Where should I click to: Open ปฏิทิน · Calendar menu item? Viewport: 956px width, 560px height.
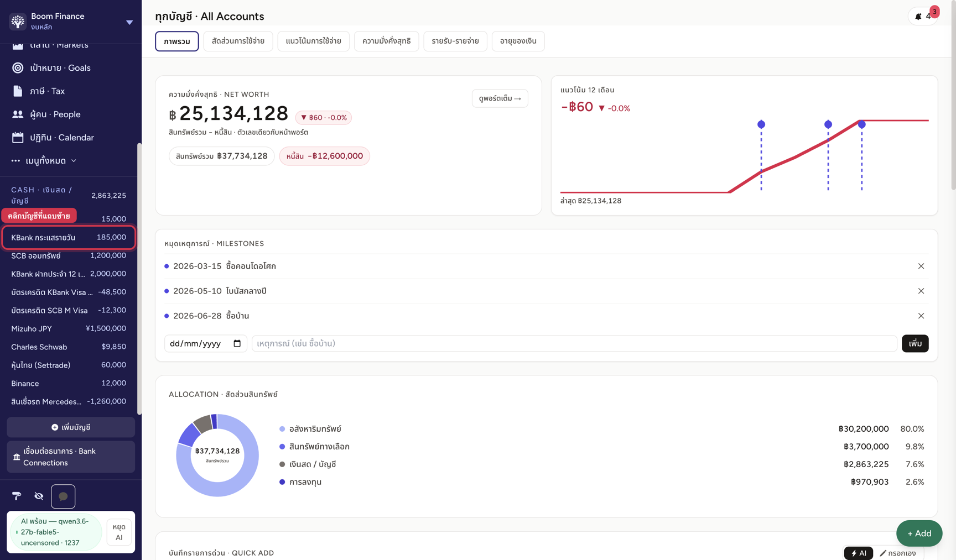69,138
